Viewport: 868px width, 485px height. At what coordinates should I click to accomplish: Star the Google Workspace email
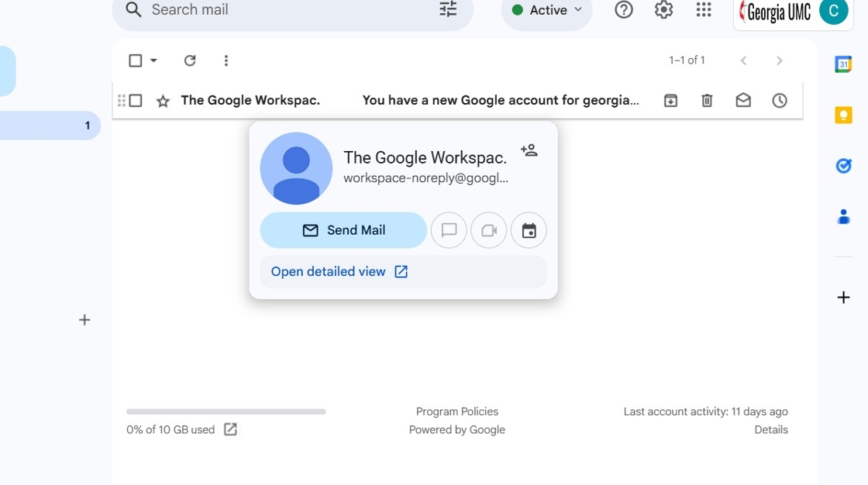pyautogui.click(x=163, y=101)
